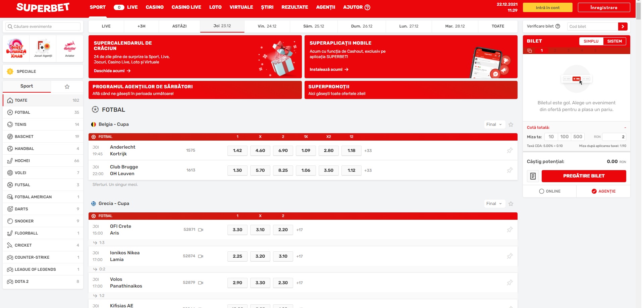Open the ticket list icon beside Pregătire Bilet

(533, 176)
